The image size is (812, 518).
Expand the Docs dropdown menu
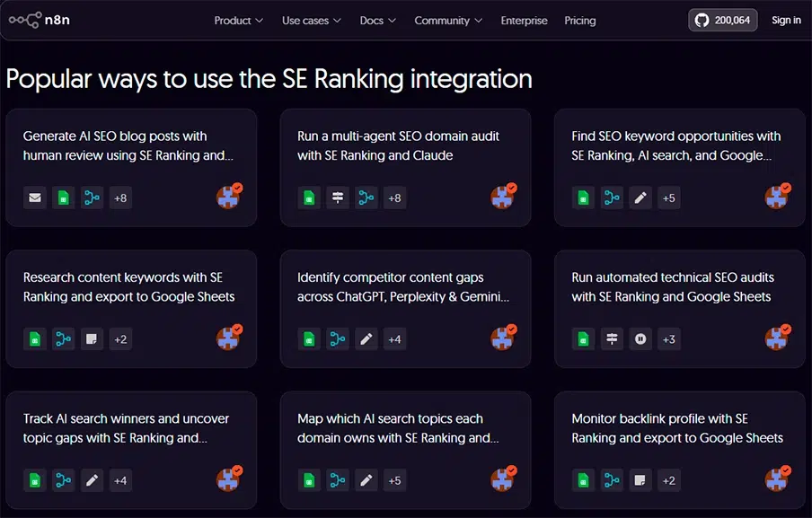pyautogui.click(x=377, y=21)
